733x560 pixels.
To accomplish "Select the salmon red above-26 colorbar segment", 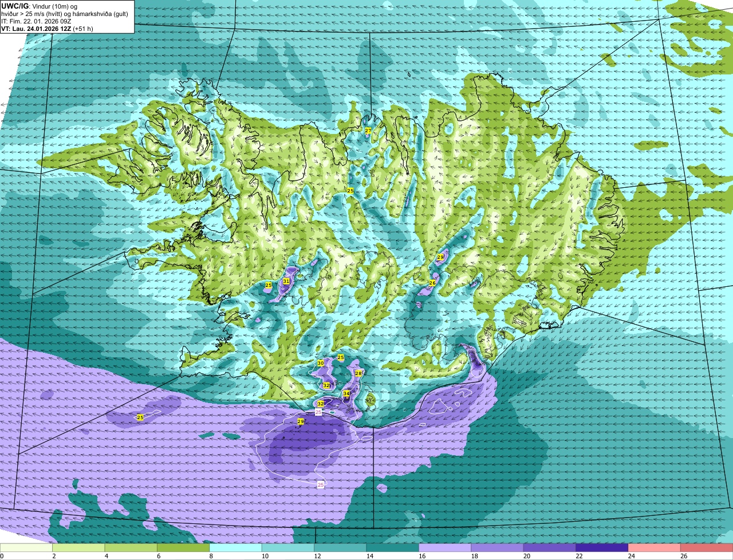I will pyautogui.click(x=707, y=548).
